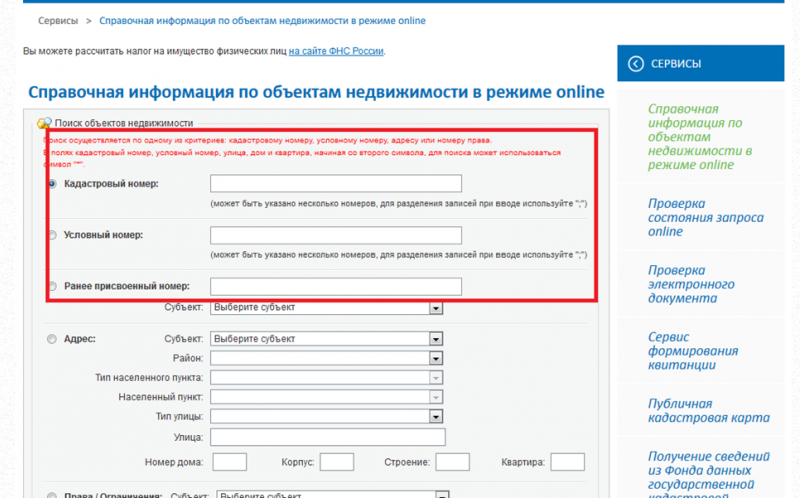Open the Тип населенного пункта dropdown
Image resolution: width=800 pixels, height=498 pixels.
click(x=327, y=378)
